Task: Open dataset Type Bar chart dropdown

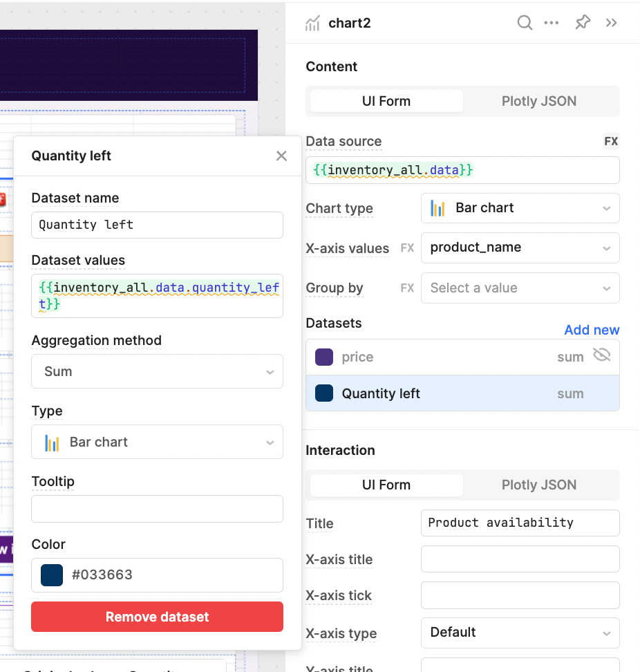Action: pyautogui.click(x=157, y=442)
